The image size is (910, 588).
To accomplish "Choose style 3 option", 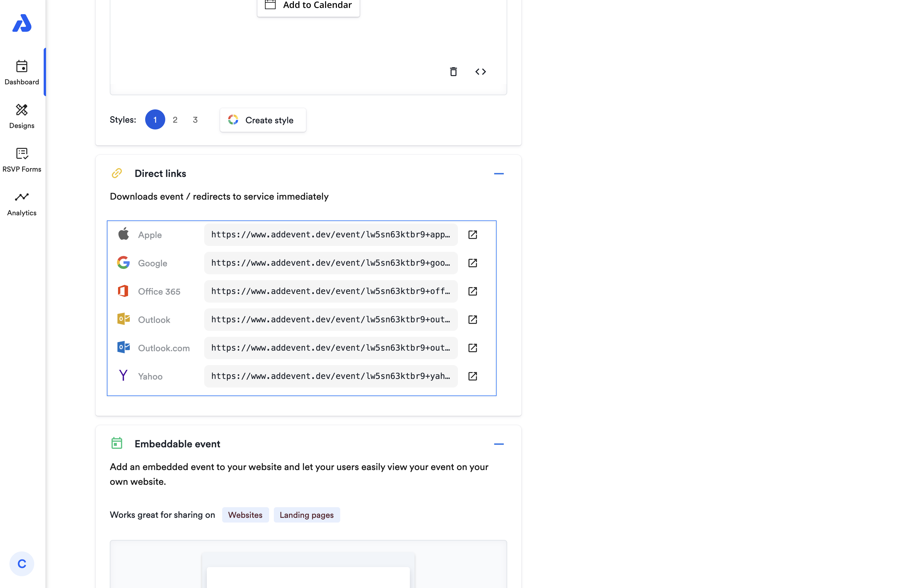I will pyautogui.click(x=195, y=120).
